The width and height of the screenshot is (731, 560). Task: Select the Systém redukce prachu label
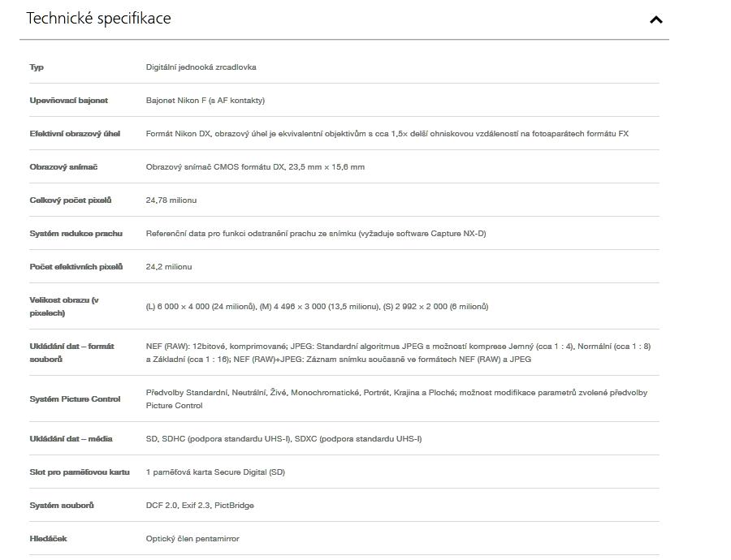tap(76, 234)
